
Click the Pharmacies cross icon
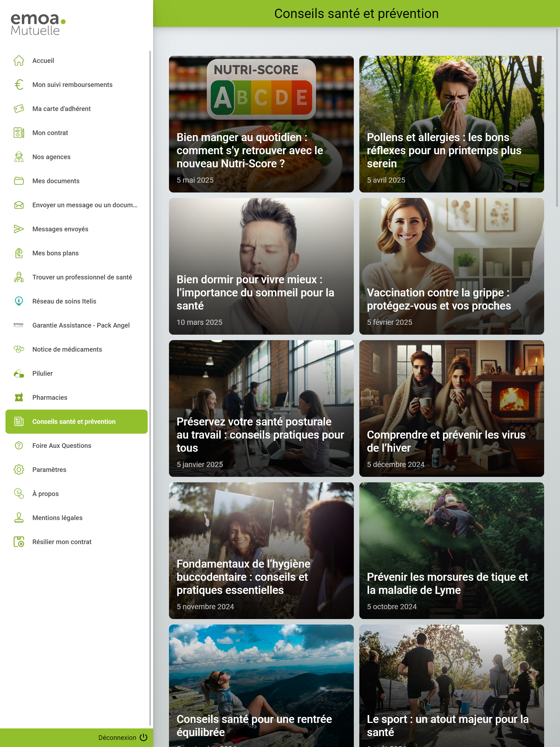(x=19, y=398)
